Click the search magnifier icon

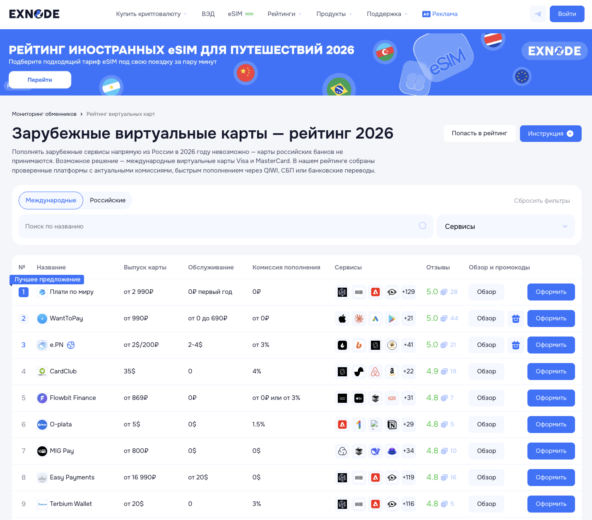422,226
